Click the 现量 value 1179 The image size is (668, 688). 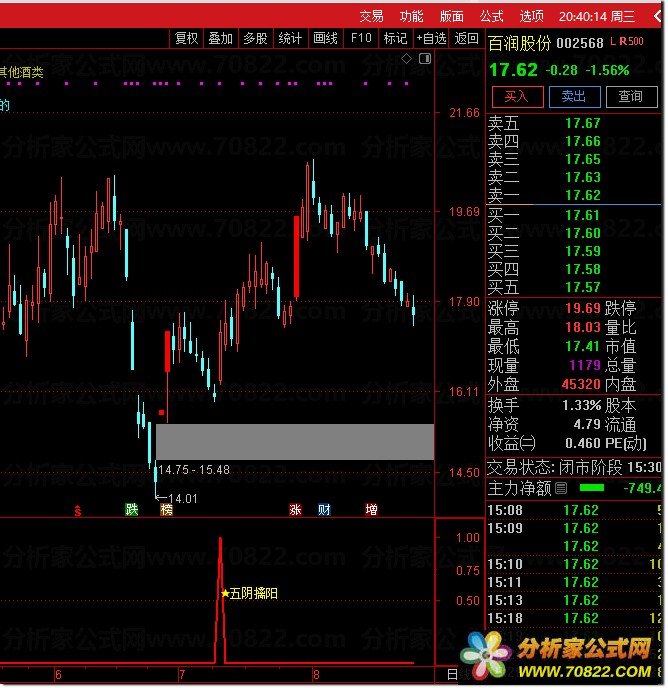pyautogui.click(x=585, y=366)
